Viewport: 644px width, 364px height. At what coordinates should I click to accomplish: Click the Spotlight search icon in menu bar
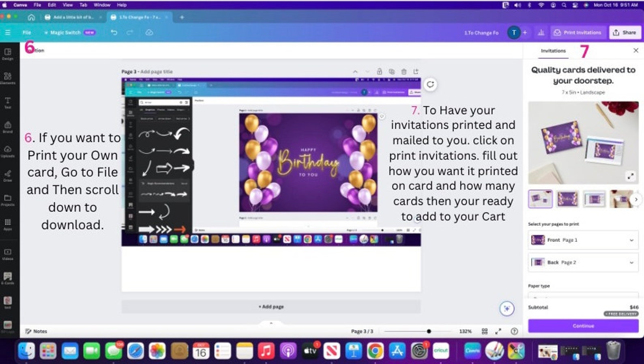(564, 5)
